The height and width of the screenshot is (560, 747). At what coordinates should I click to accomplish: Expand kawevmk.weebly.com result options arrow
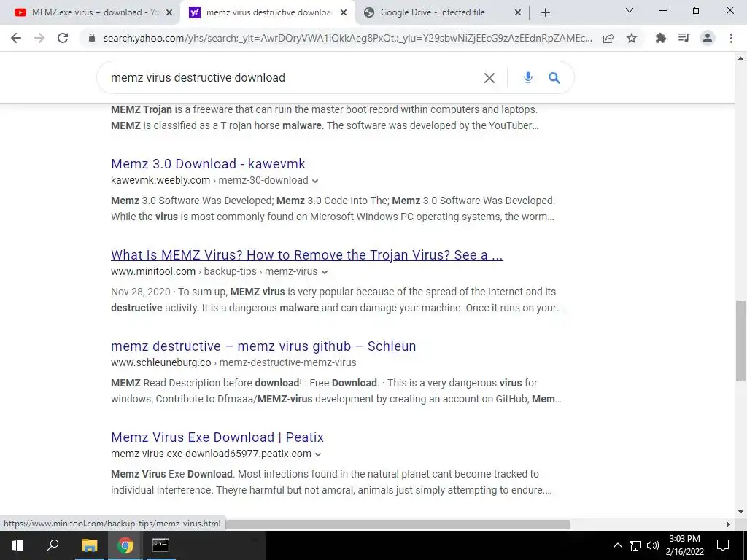pos(315,181)
